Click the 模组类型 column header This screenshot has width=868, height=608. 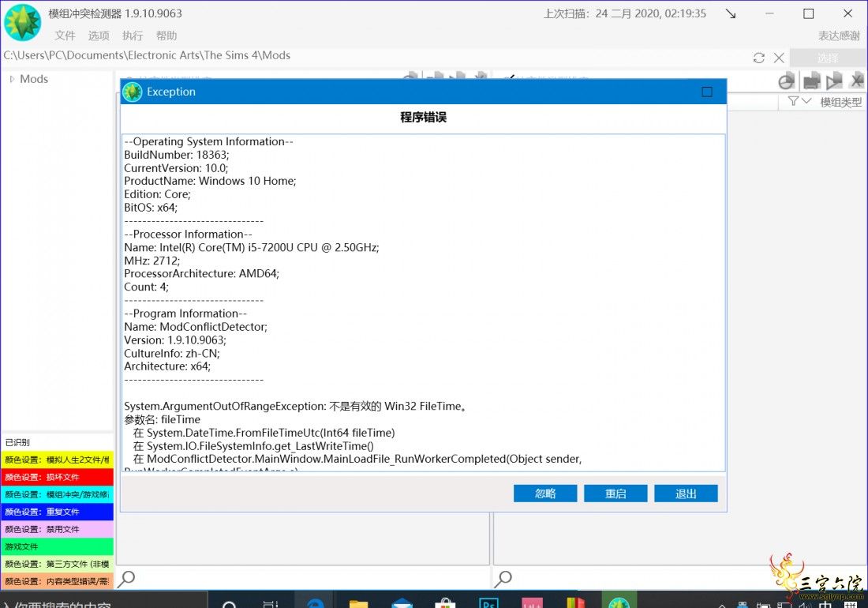(841, 102)
